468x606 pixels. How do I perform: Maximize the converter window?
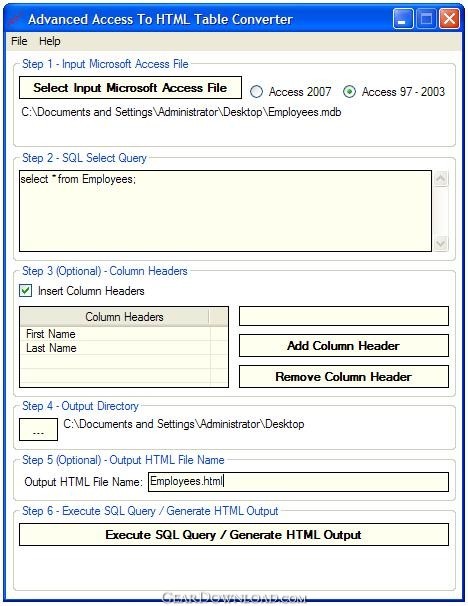tap(426, 19)
